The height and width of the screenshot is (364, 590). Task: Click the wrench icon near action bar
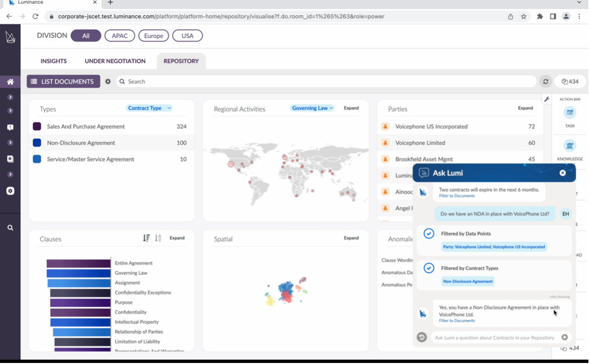pyautogui.click(x=547, y=99)
